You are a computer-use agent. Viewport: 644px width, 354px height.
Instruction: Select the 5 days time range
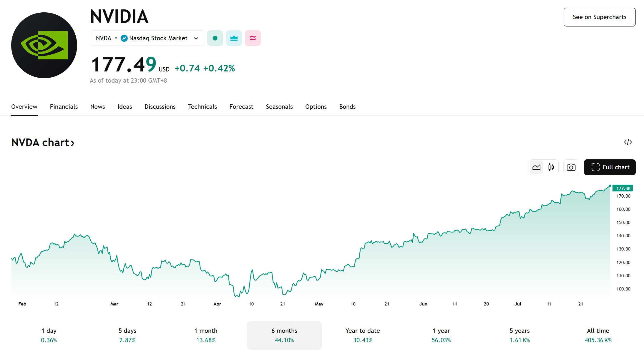tap(127, 335)
